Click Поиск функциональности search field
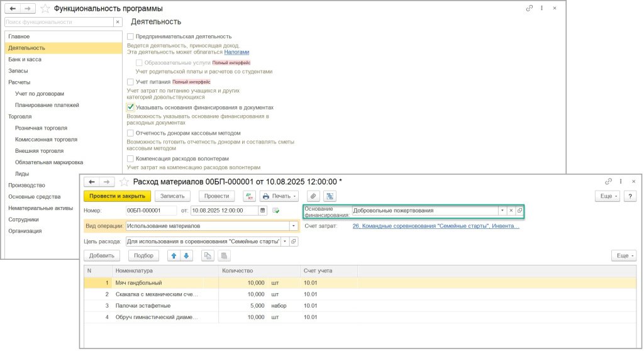644x351 pixels. (x=58, y=21)
